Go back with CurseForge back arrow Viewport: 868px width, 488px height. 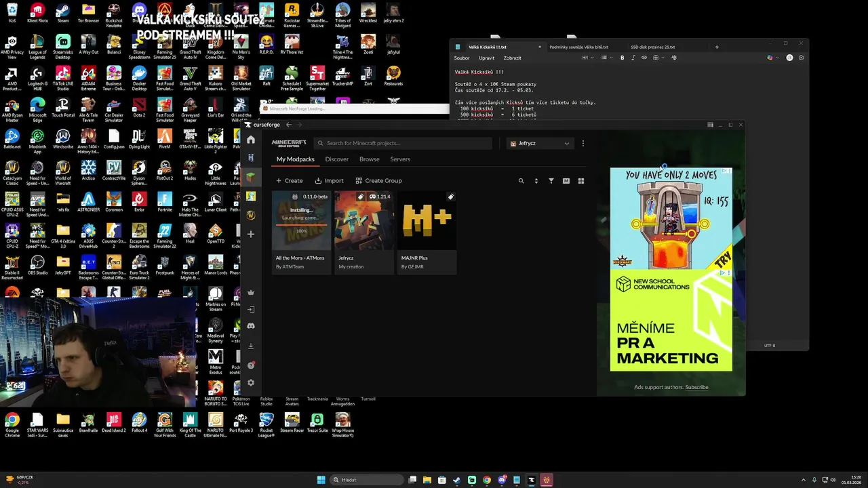[288, 125]
